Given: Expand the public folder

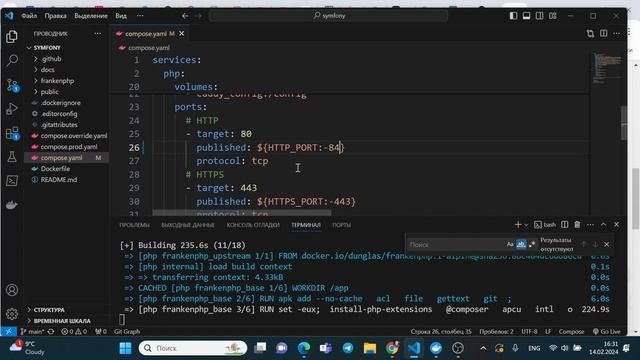Looking at the screenshot, I should pos(49,92).
